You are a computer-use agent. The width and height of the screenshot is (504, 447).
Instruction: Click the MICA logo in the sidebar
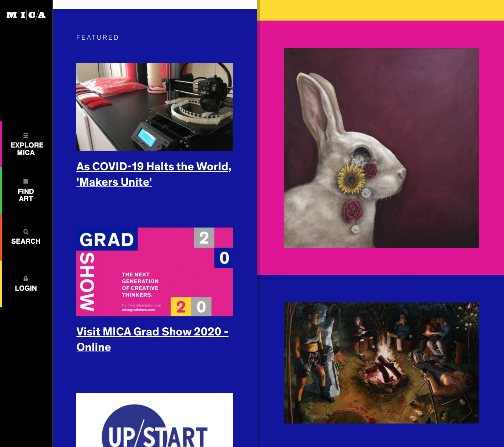click(x=26, y=15)
